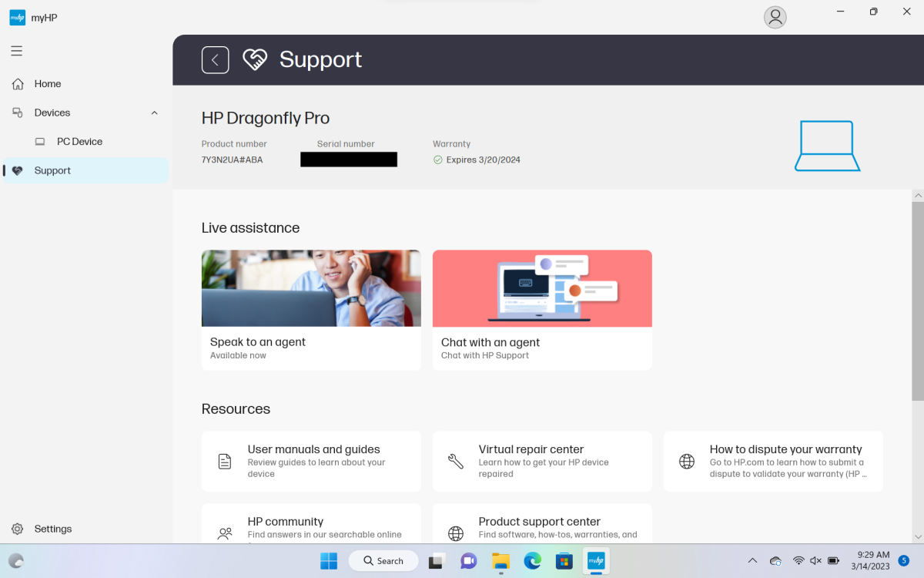Click the Expires 3/20/2024 warranty text

point(484,160)
